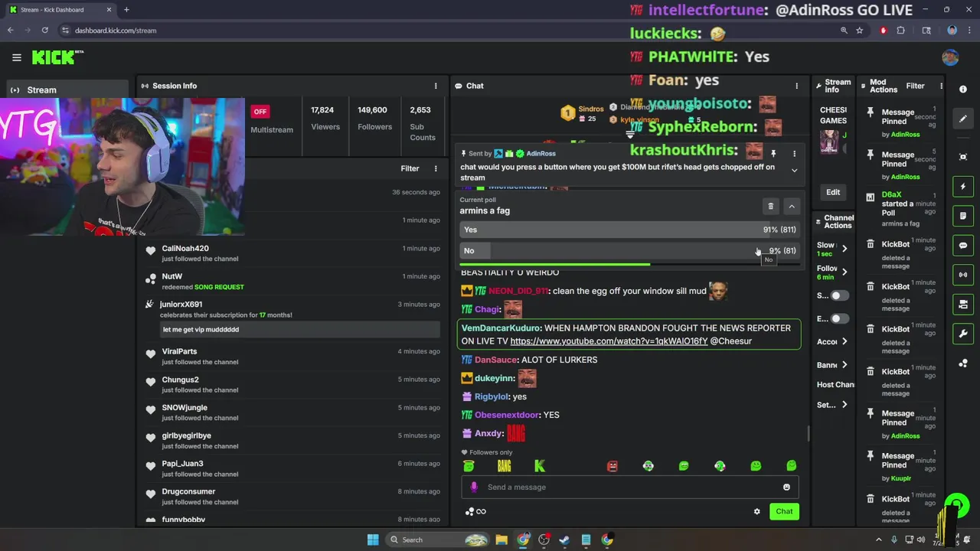Expand the pinned message chevron
Image resolution: width=980 pixels, height=551 pixels.
tap(794, 171)
